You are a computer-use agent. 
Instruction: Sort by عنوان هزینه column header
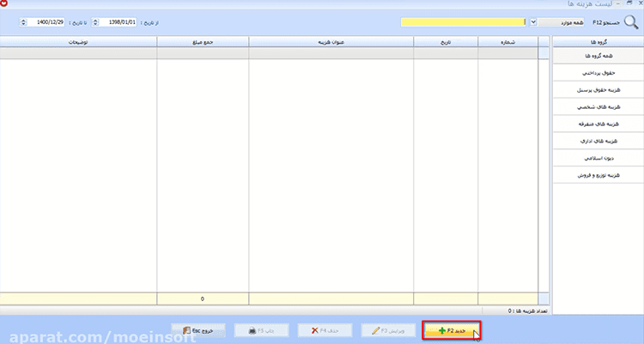(331, 42)
